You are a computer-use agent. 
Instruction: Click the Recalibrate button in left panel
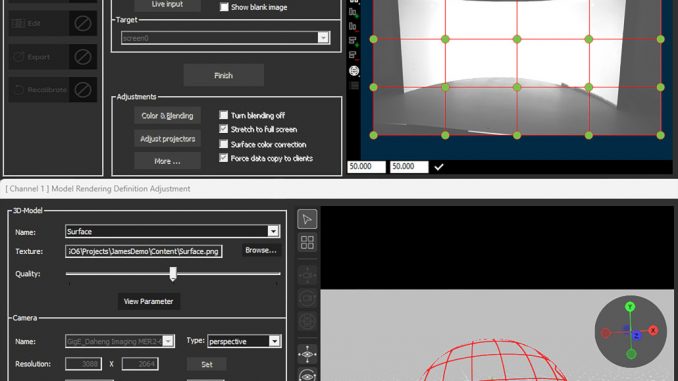click(38, 90)
